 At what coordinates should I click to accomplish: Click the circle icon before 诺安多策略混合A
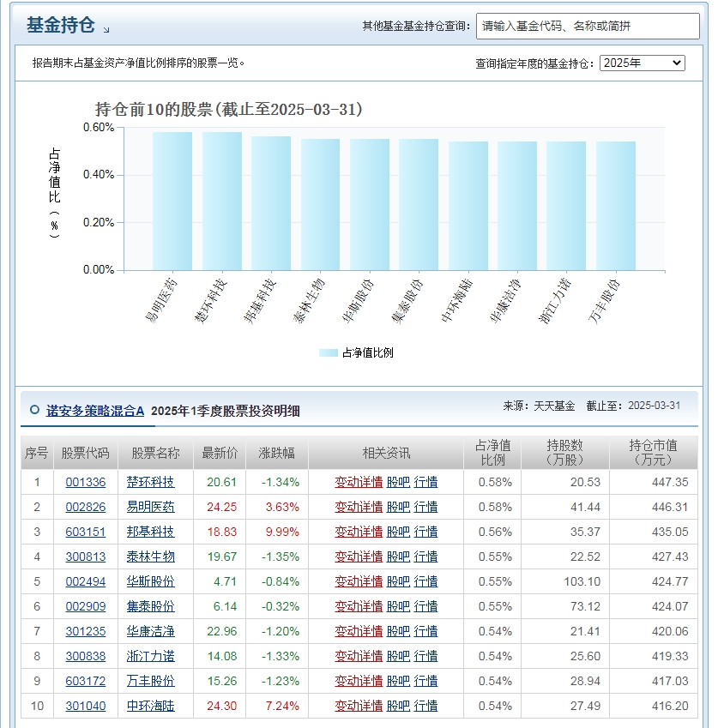34,410
